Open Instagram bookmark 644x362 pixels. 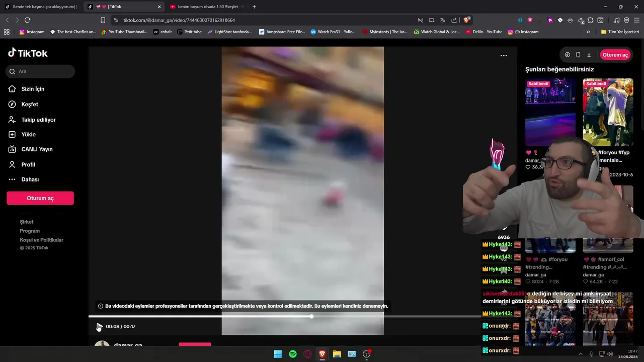pos(32,32)
